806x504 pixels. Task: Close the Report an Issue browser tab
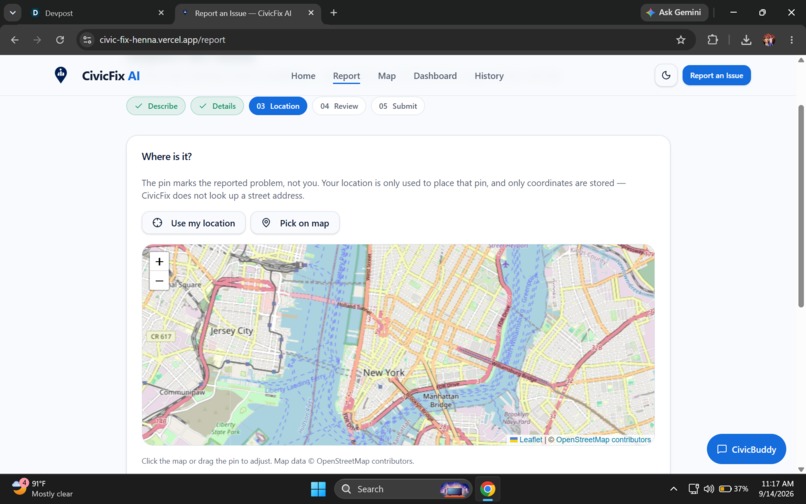310,13
